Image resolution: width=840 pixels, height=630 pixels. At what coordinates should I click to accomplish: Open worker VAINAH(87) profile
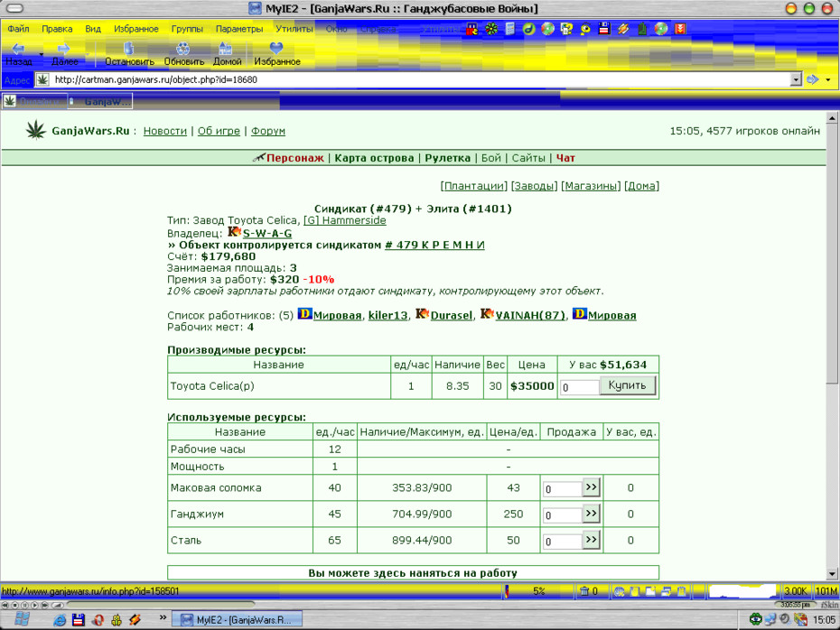coord(530,316)
